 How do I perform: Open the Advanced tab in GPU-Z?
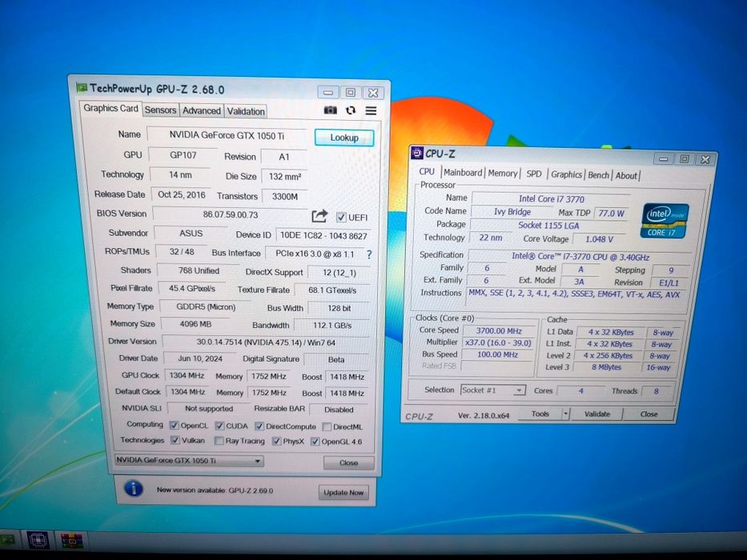(202, 110)
